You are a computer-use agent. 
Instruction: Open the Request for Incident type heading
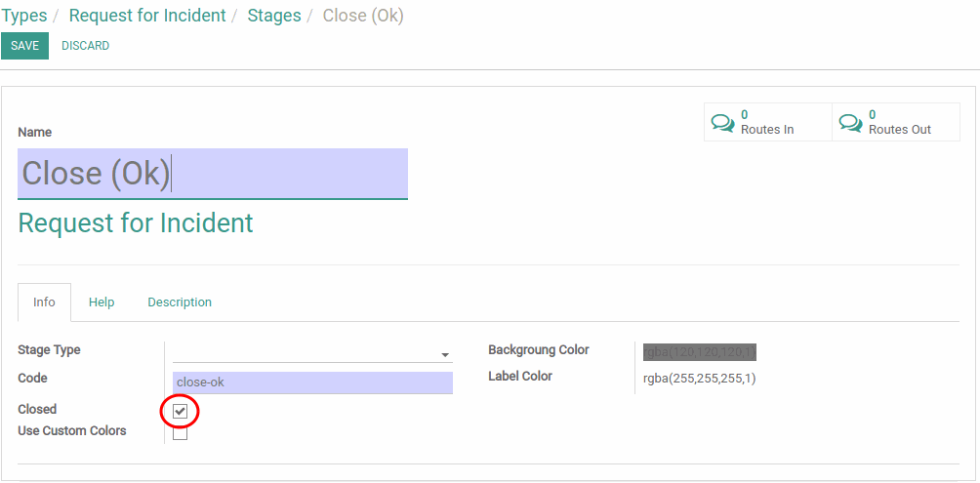tap(136, 223)
